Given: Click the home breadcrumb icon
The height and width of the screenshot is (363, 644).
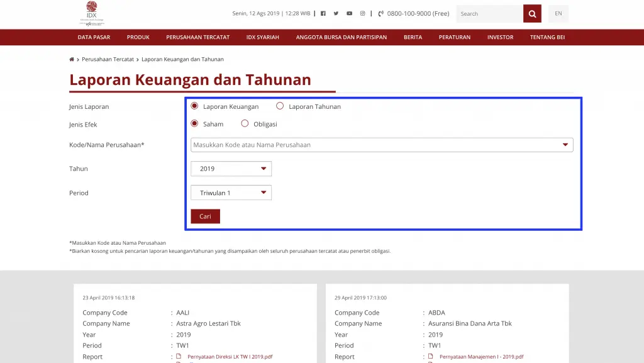Looking at the screenshot, I should point(71,59).
